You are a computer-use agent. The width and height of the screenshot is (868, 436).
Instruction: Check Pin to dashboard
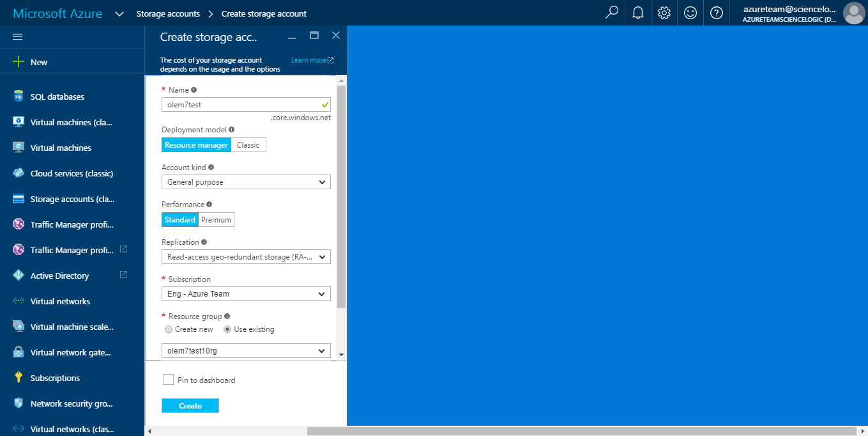click(x=168, y=380)
